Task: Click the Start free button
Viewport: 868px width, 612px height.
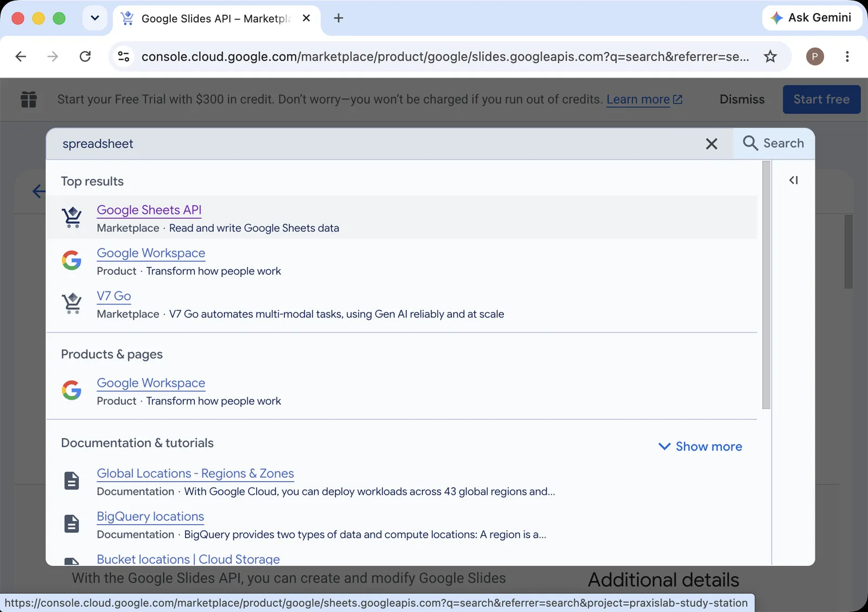Action: [821, 99]
